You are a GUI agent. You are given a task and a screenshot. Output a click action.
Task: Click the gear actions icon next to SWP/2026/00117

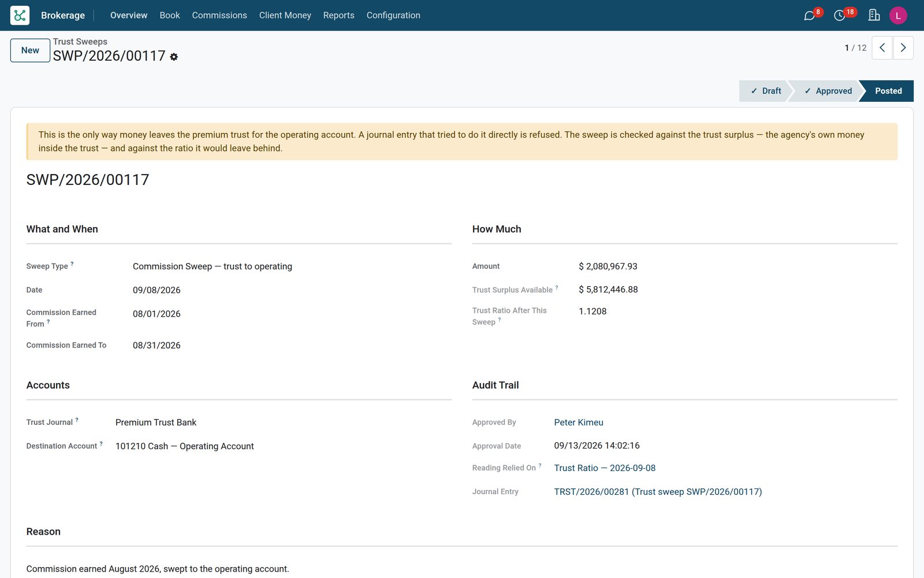(174, 57)
